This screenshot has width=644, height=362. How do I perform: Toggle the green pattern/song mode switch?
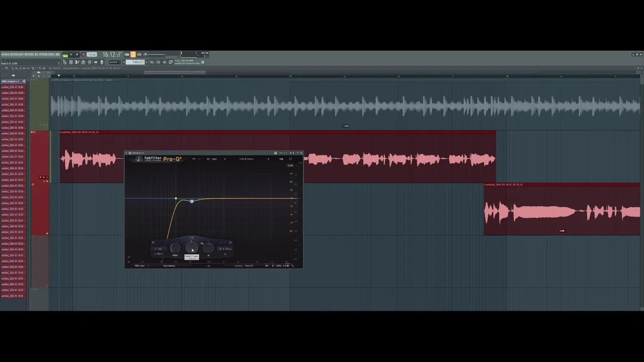coord(65,55)
